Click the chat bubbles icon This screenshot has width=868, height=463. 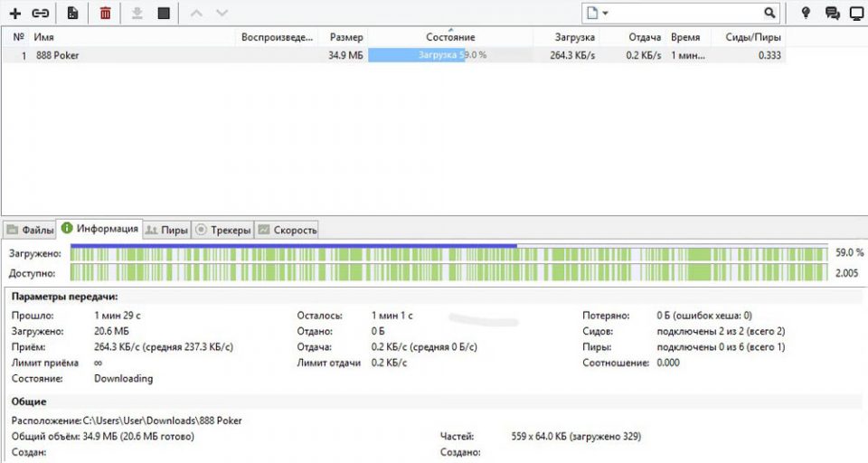click(832, 13)
